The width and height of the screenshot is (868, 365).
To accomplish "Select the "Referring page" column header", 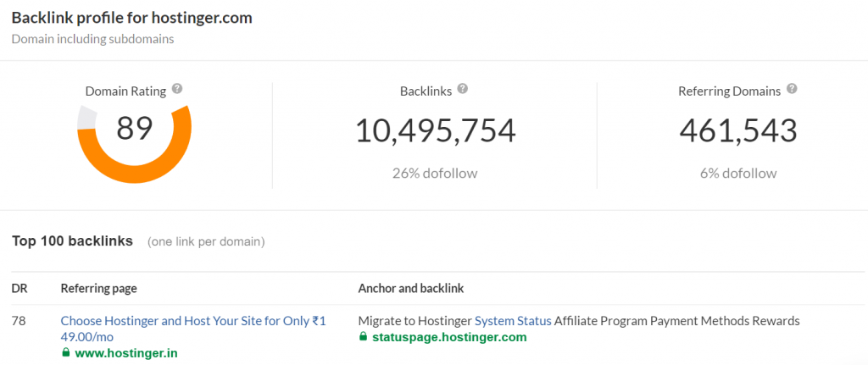I will tap(98, 289).
